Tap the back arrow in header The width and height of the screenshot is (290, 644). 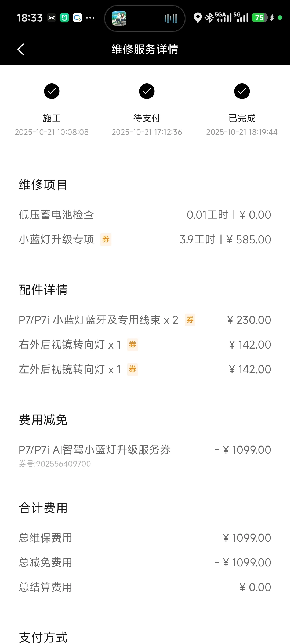(x=21, y=49)
